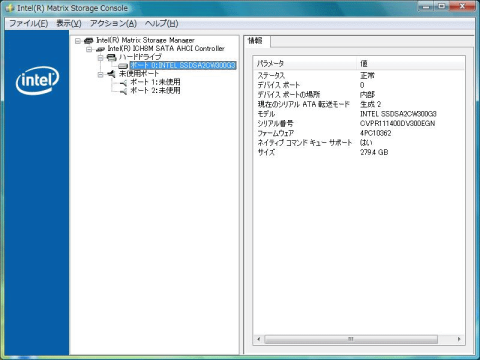
Task: Click the ポート 2 connector icon
Action: click(123, 91)
